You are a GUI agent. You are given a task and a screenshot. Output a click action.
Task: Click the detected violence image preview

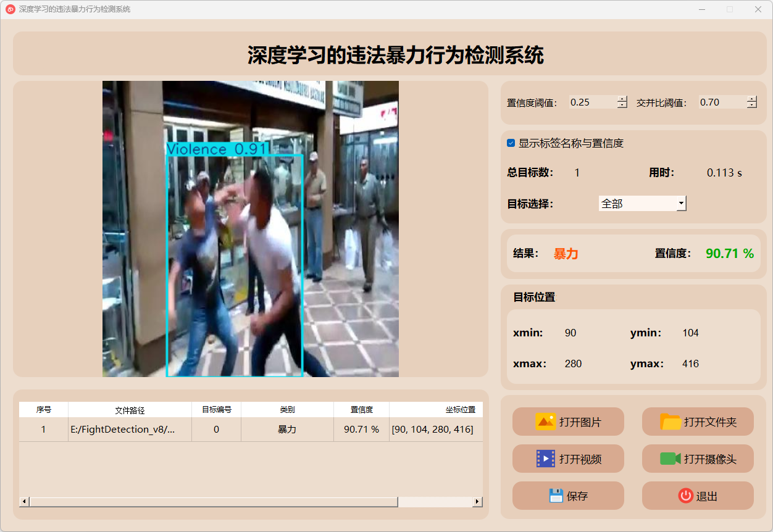tap(250, 229)
